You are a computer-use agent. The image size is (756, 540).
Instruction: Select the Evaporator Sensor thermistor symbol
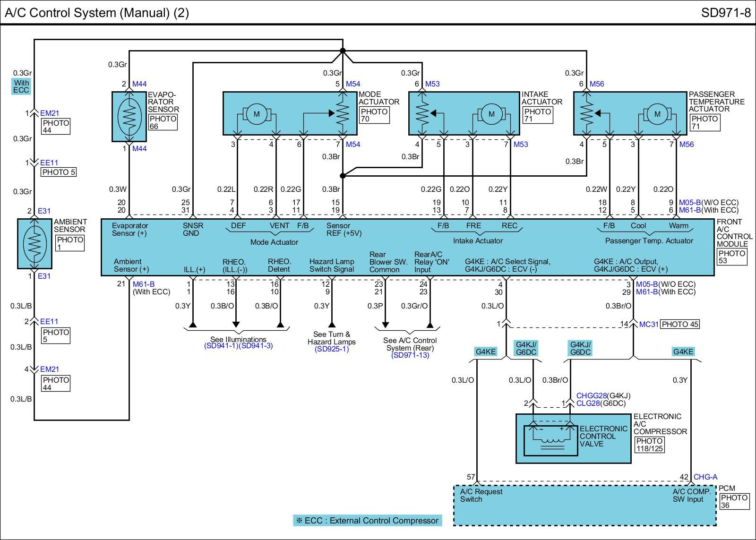tap(129, 116)
